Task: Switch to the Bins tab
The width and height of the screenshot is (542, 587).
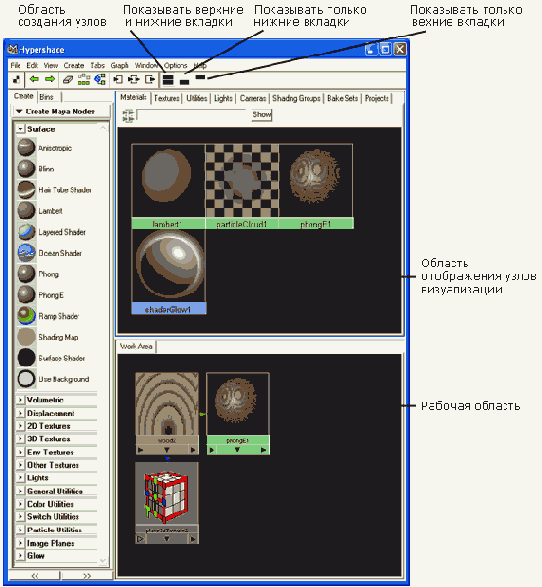Action: pyautogui.click(x=47, y=97)
